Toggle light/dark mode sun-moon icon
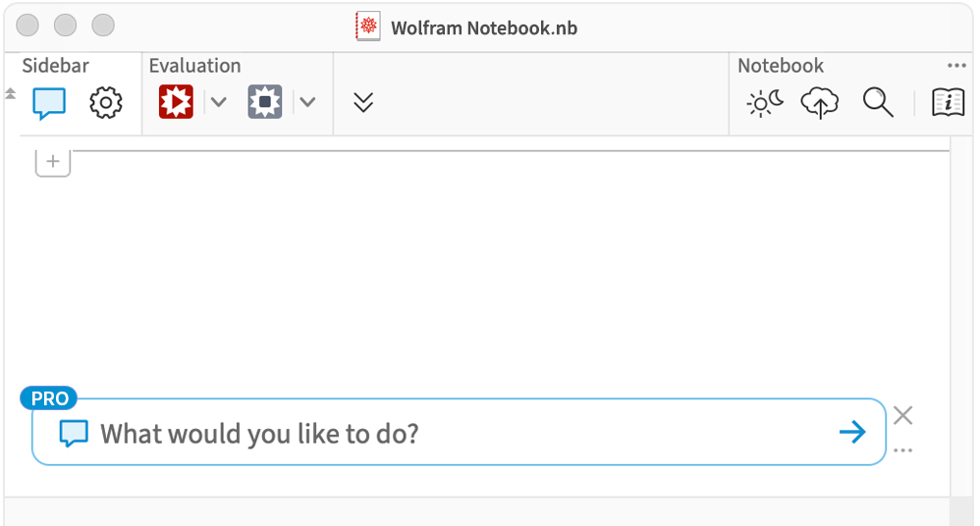Screen dimensions: 980x526 pyautogui.click(x=765, y=103)
